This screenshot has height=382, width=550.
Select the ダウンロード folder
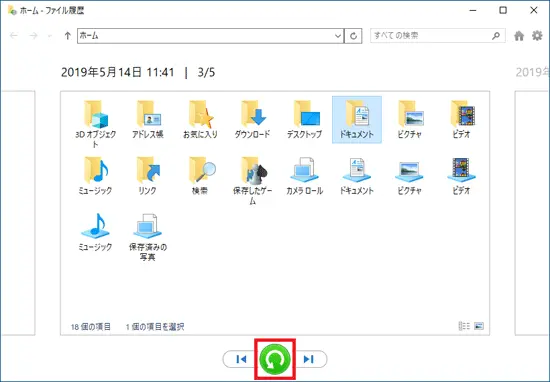tap(252, 119)
